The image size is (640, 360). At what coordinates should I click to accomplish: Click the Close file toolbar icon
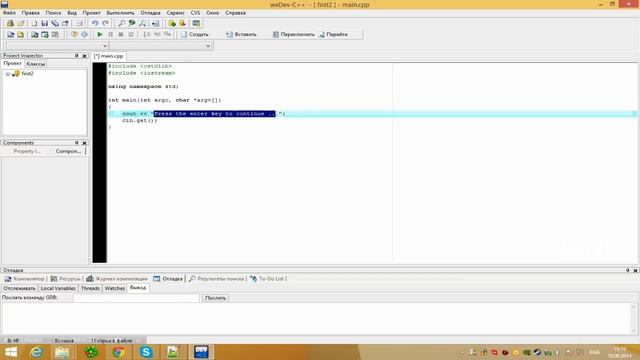pos(65,24)
